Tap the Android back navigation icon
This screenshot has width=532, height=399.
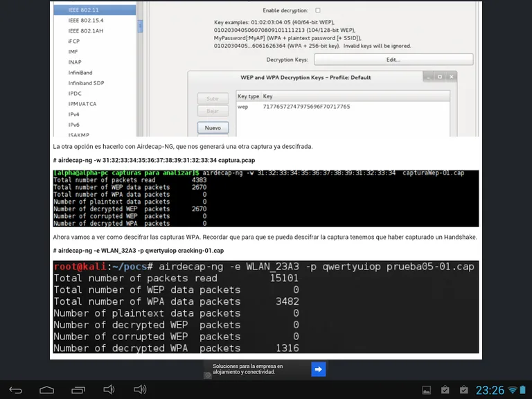coord(16,390)
